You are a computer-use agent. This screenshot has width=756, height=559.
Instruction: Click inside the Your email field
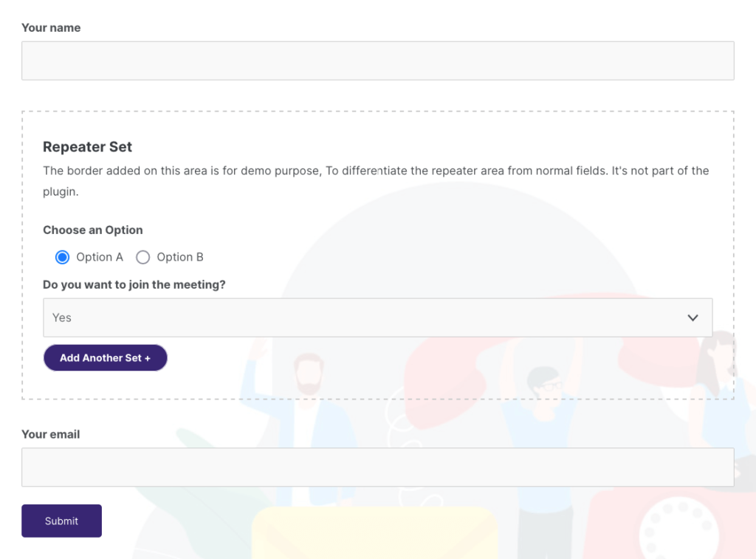point(378,467)
